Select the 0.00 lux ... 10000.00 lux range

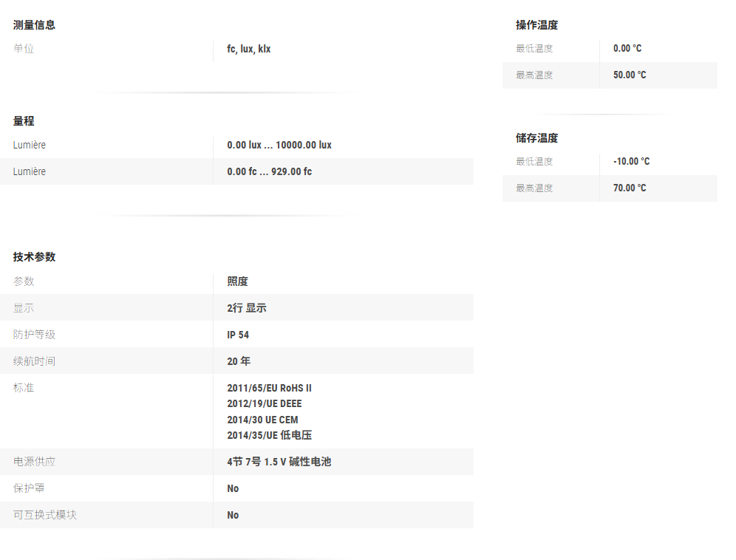pos(279,145)
